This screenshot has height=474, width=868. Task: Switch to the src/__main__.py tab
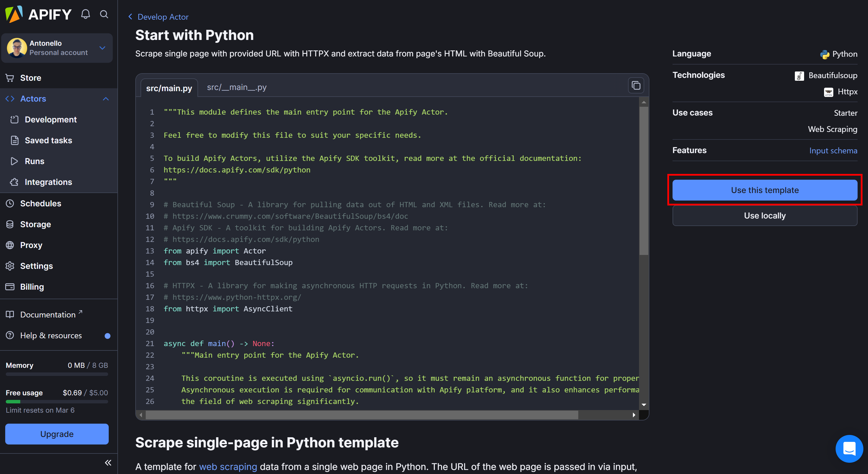236,87
